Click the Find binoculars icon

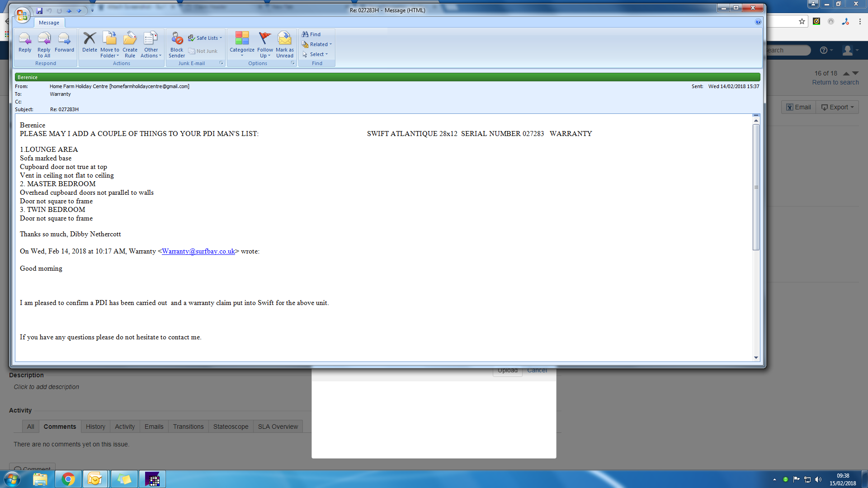click(x=305, y=34)
